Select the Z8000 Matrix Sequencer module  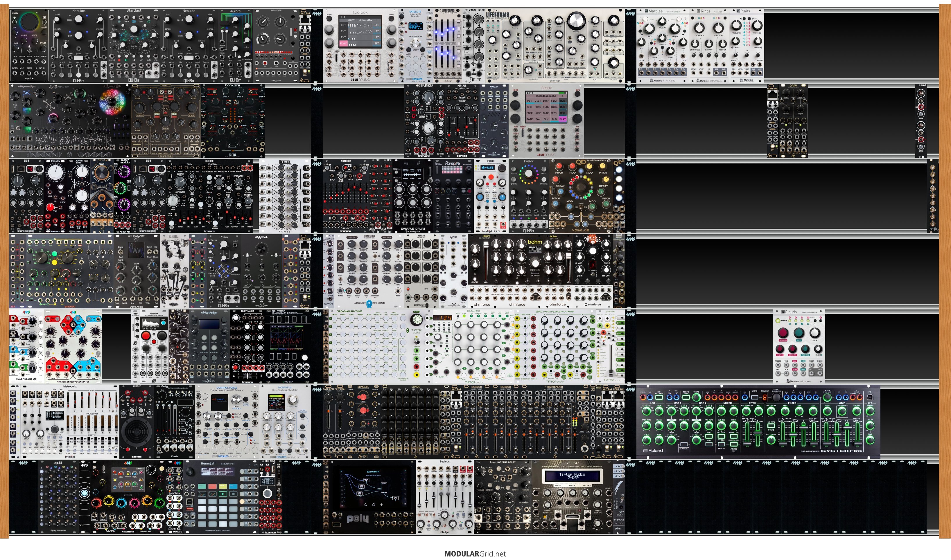click(x=555, y=346)
